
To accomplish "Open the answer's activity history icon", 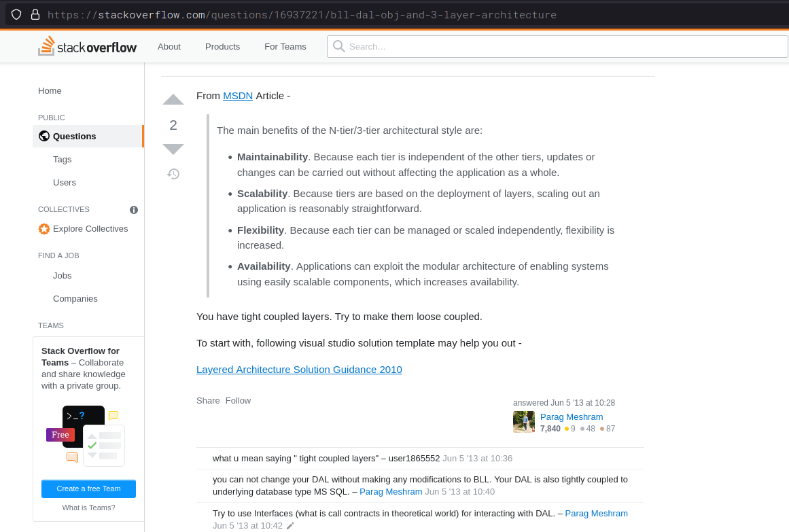I will pos(173,174).
